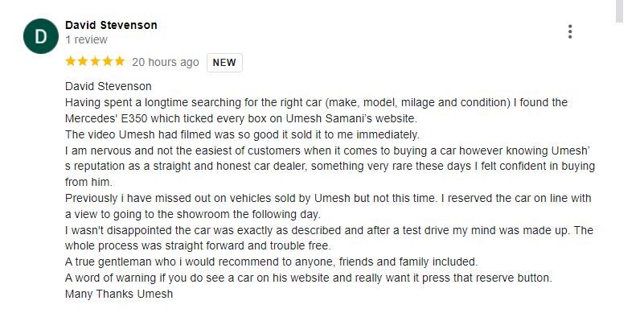
Task: Open David Stevenson's reviewer profile name
Action: (111, 25)
